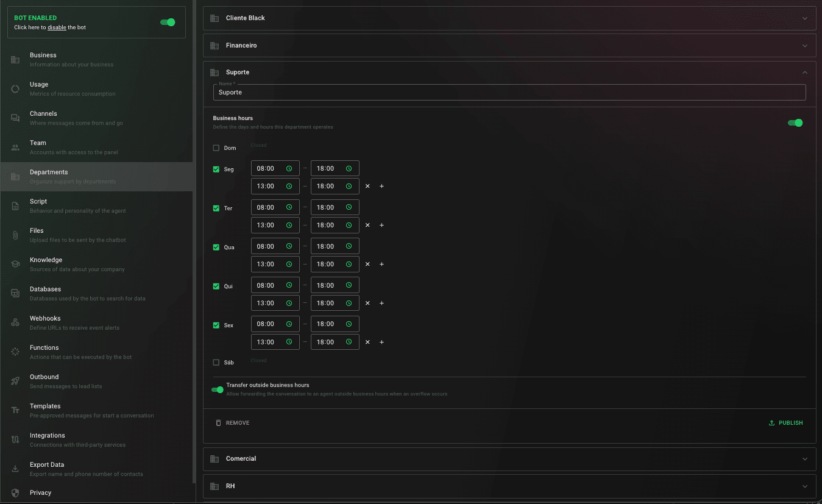Add another time slot for Qua
Viewport: 822px width, 504px height.
tap(381, 264)
